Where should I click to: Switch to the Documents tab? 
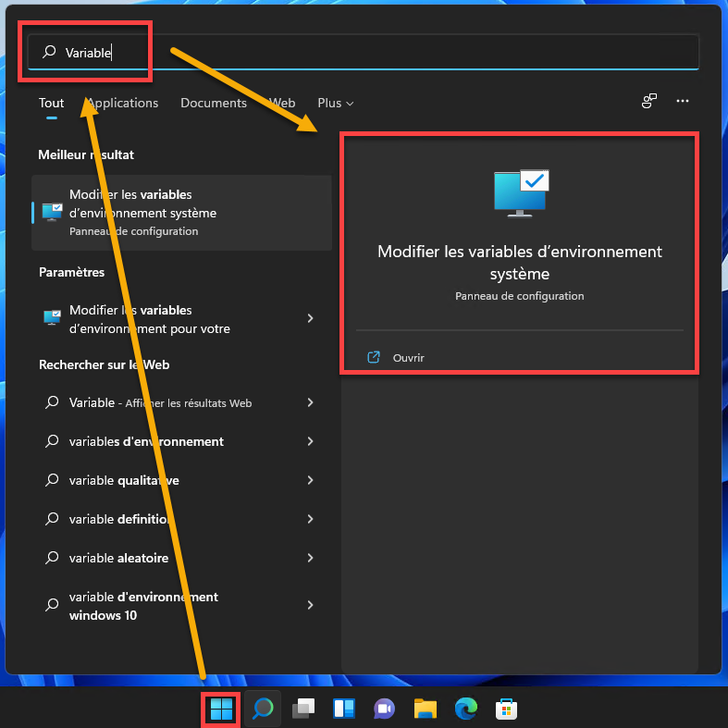click(x=214, y=103)
